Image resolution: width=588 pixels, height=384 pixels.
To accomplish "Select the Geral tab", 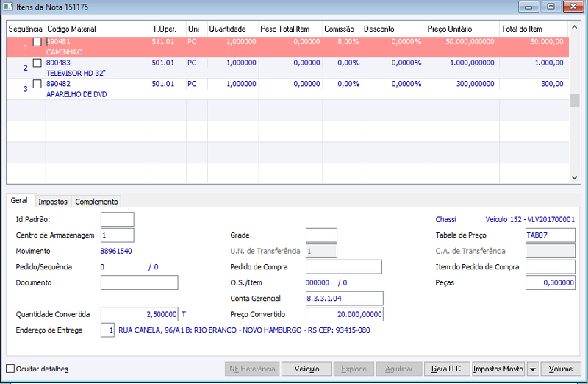I will click(x=19, y=200).
